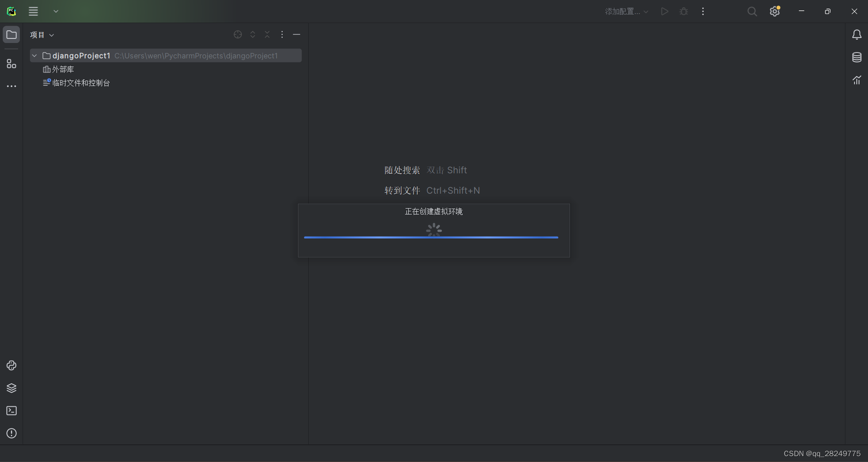
Task: Open project panel options menu
Action: tap(282, 34)
